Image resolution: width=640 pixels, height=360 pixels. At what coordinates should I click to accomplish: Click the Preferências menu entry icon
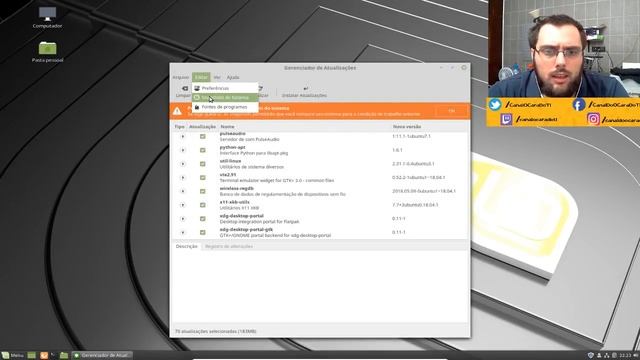pos(197,88)
